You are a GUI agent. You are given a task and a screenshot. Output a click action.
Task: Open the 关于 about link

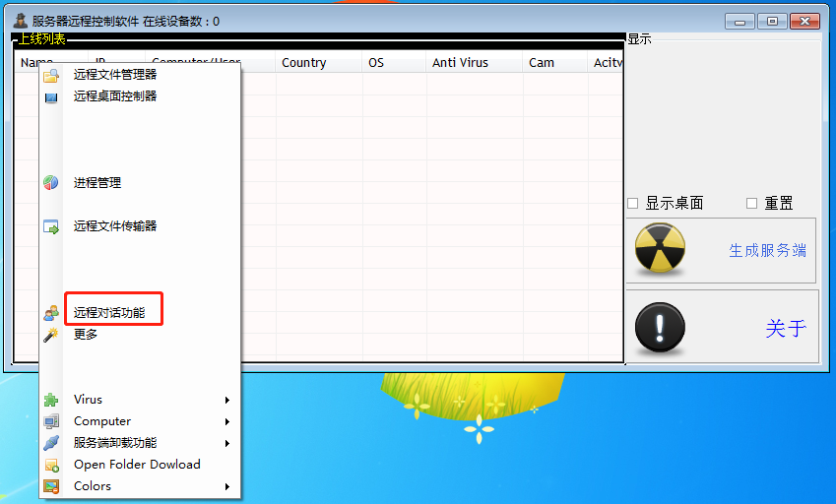[x=786, y=329]
